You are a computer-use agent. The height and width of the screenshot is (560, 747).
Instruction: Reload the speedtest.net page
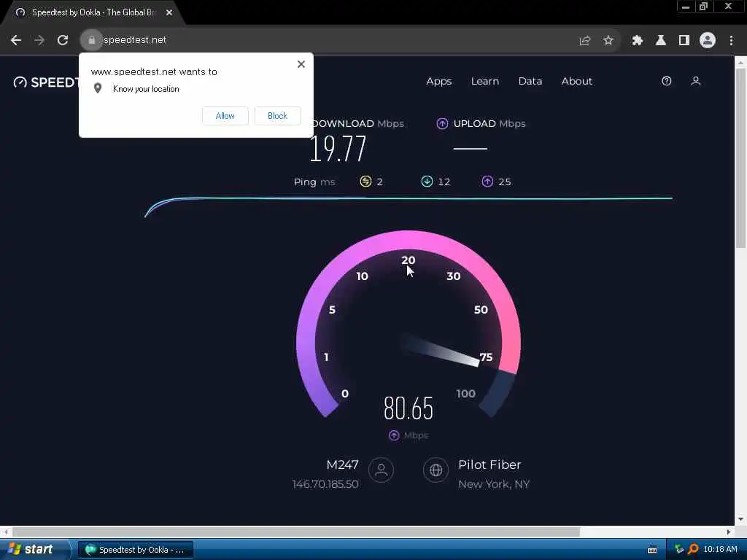[x=63, y=40]
